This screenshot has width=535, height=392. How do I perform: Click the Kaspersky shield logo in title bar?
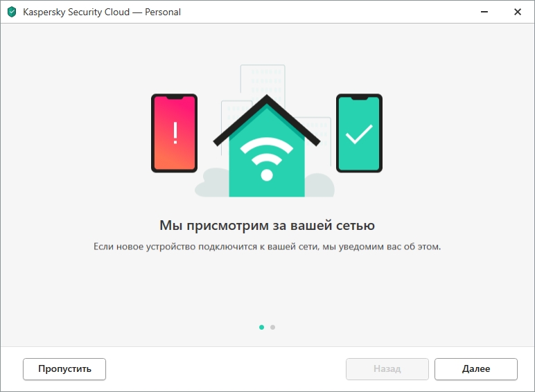pyautogui.click(x=12, y=12)
